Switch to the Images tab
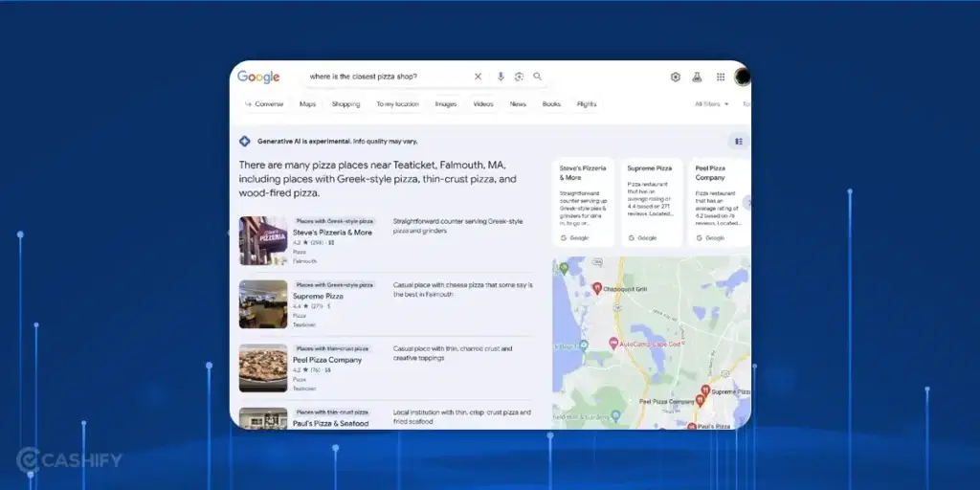980x490 pixels. coord(446,104)
